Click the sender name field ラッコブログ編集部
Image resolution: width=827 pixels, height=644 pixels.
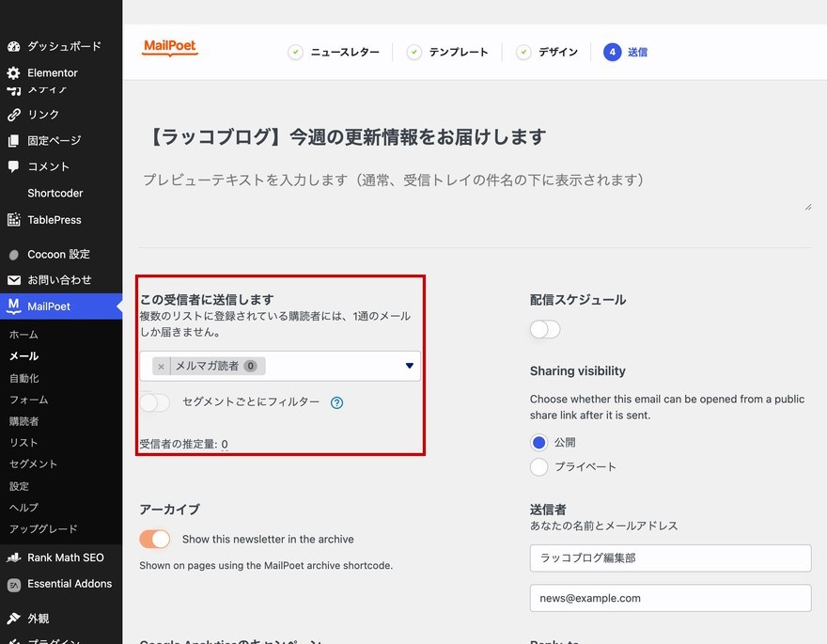670,558
